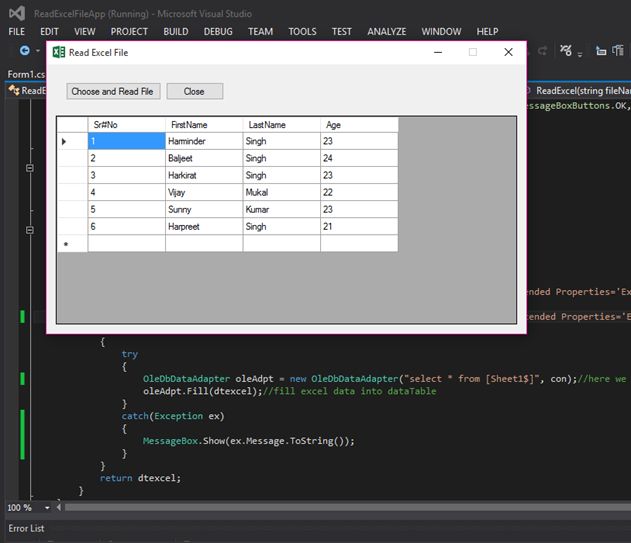
Task: Open the TOOLS menu
Action: click(302, 31)
